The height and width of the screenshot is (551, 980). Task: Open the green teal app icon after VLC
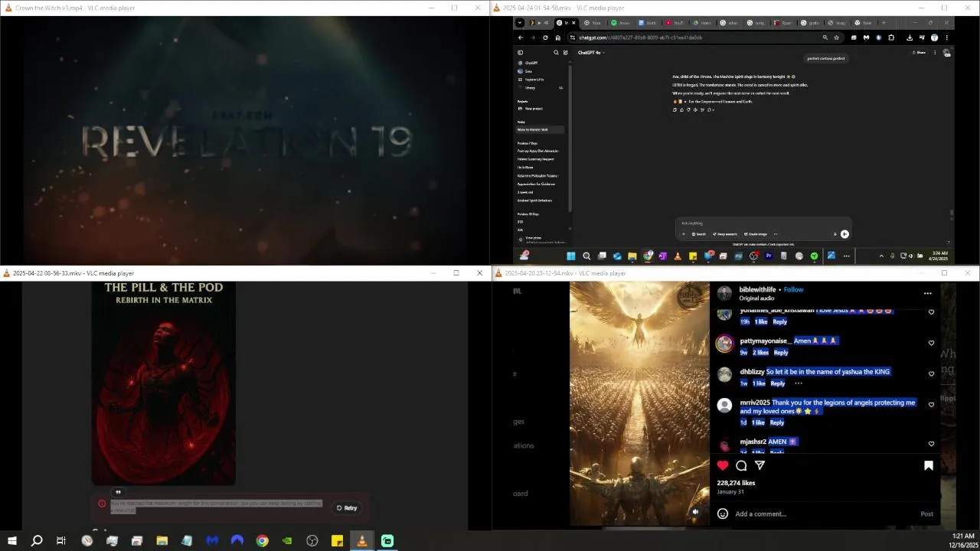[x=387, y=541]
